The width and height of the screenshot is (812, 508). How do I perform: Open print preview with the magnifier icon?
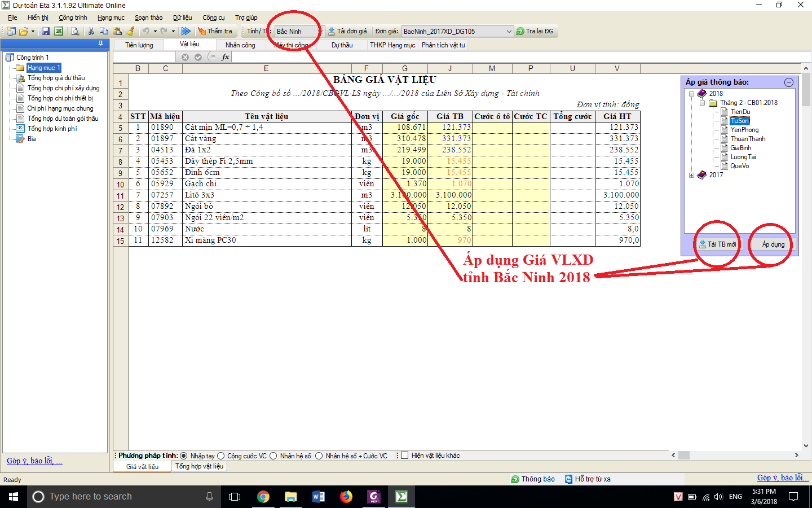coord(75,32)
